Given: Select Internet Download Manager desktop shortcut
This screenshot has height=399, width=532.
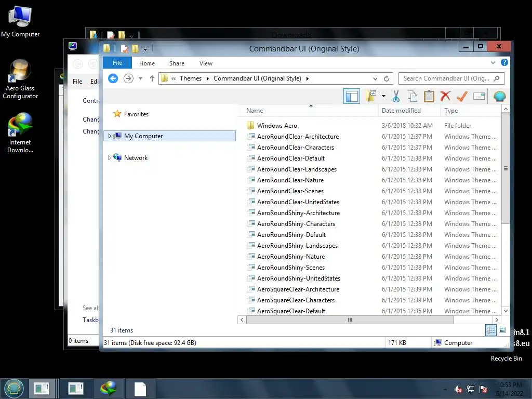Looking at the screenshot, I should click(x=20, y=133).
